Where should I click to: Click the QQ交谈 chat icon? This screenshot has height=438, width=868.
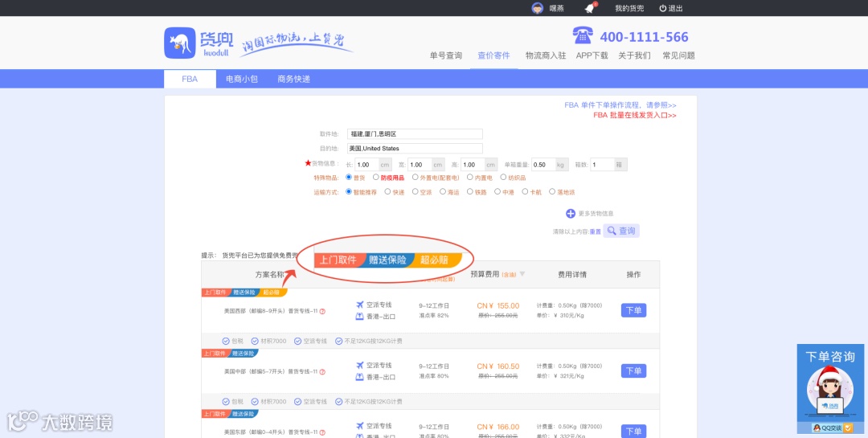[833, 428]
